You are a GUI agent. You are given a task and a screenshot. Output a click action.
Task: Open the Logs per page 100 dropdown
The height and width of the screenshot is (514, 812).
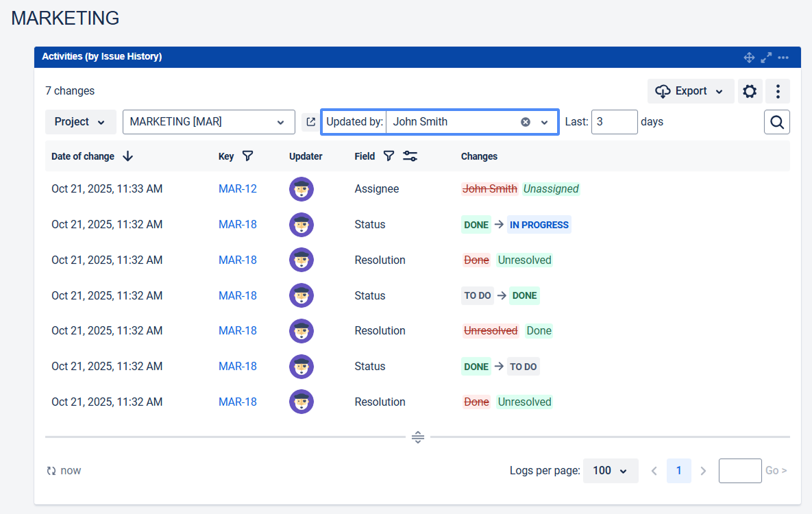tap(610, 471)
